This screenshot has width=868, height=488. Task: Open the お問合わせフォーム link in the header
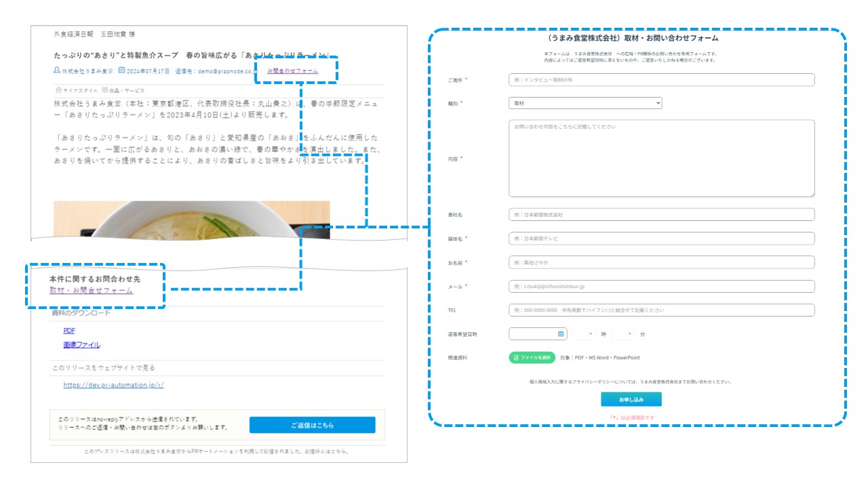click(292, 70)
